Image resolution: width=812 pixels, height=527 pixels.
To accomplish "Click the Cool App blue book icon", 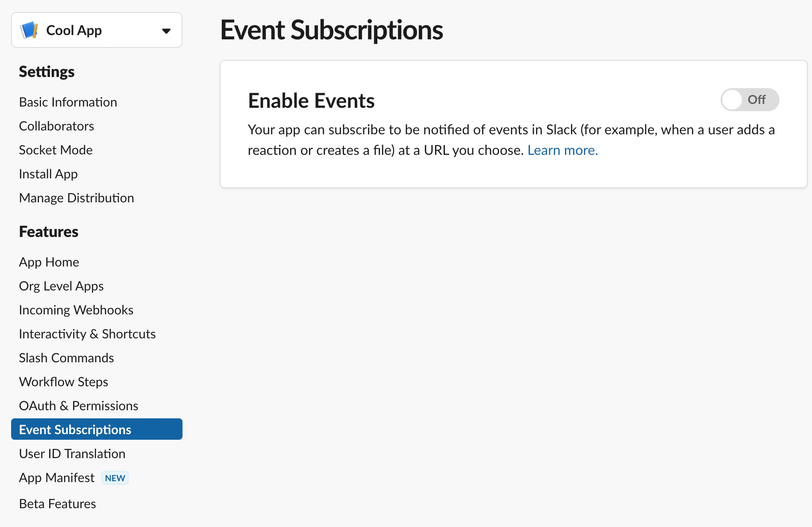I will click(28, 30).
